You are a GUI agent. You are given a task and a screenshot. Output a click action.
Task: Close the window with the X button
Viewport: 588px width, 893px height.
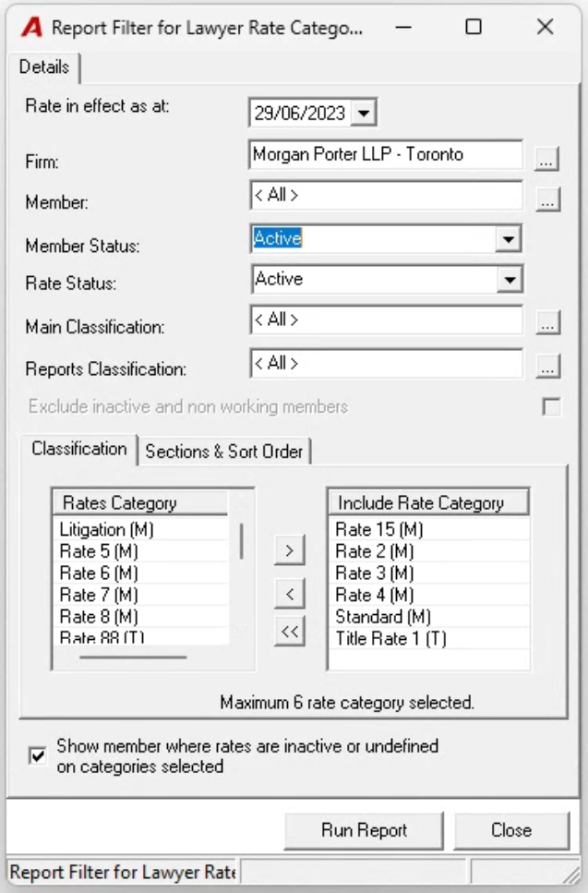click(545, 27)
